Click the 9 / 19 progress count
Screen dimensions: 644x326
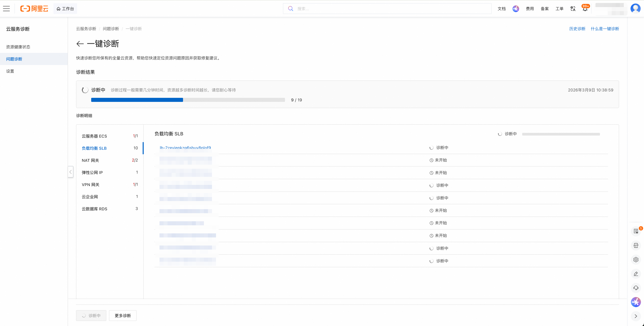pyautogui.click(x=296, y=100)
